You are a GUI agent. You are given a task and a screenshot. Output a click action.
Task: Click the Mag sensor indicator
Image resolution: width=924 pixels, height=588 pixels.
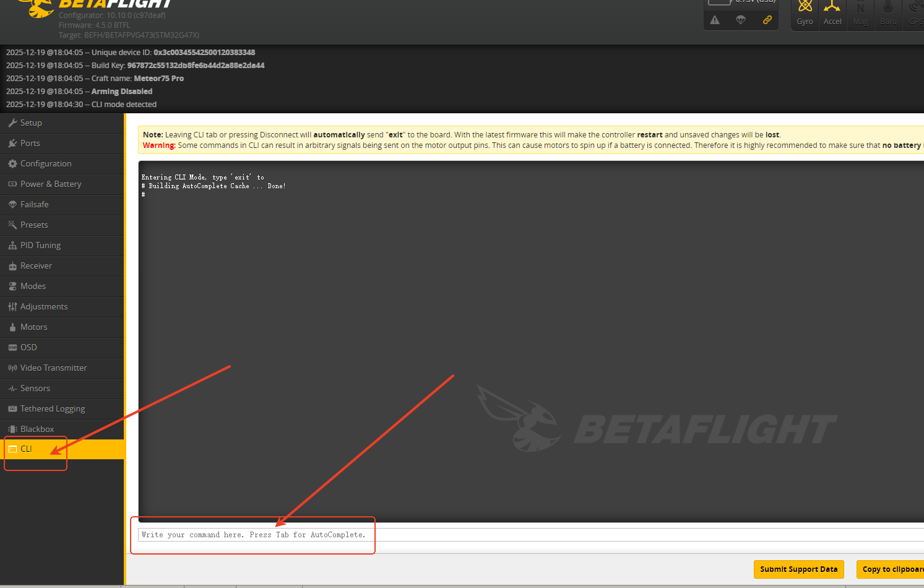click(860, 14)
